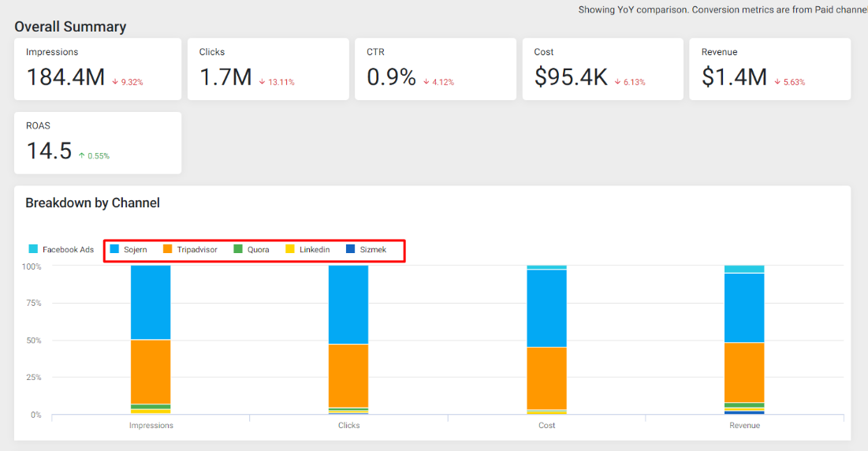
Task: Click the Impressions x-axis label
Action: click(x=151, y=426)
